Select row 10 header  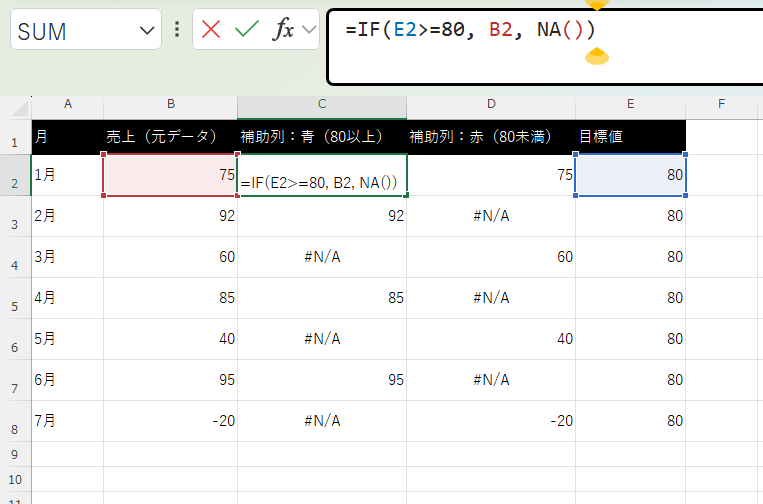15,479
